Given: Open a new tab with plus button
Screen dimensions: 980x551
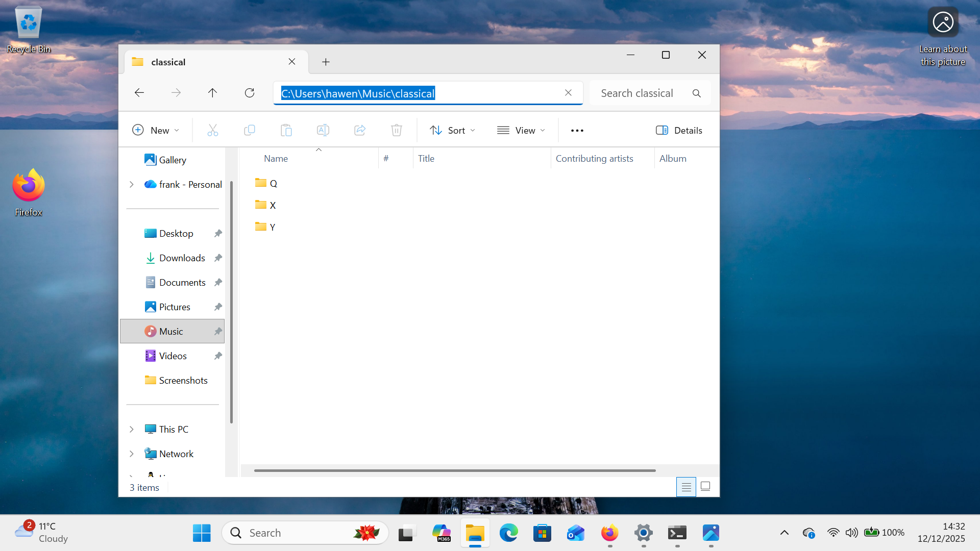Looking at the screenshot, I should pos(326,62).
